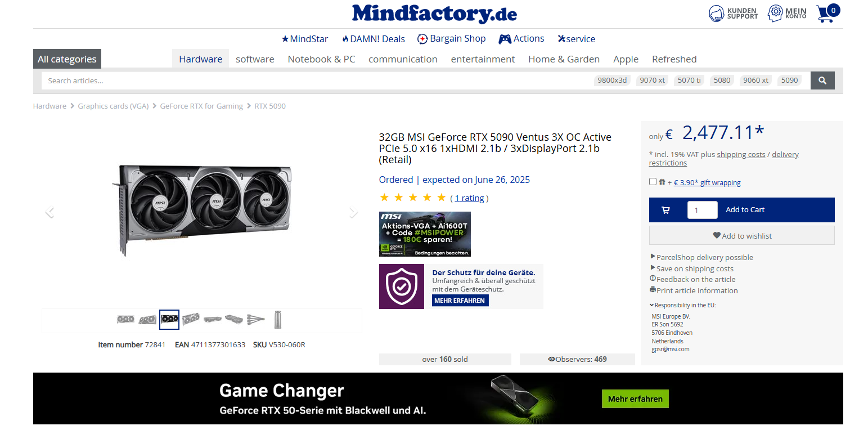This screenshot has width=868, height=430.
Task: Open Mein Konto account icon
Action: pyautogui.click(x=776, y=13)
